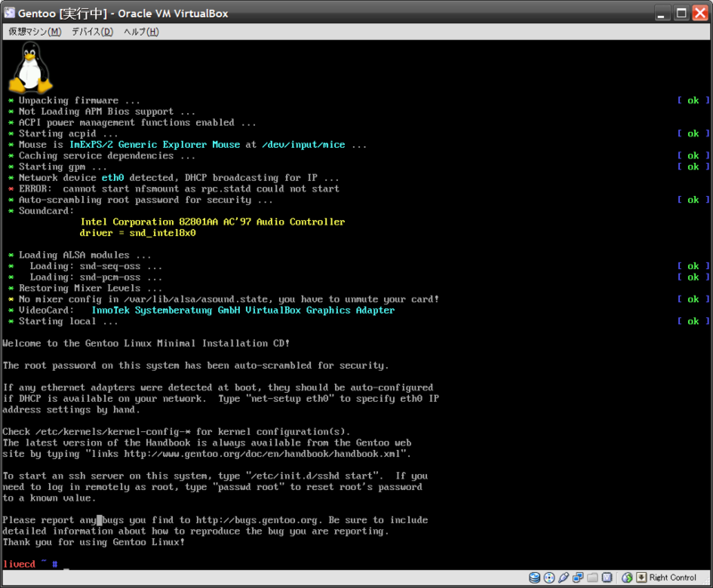Click the shared folders status icon
The image size is (713, 588).
coord(592,577)
